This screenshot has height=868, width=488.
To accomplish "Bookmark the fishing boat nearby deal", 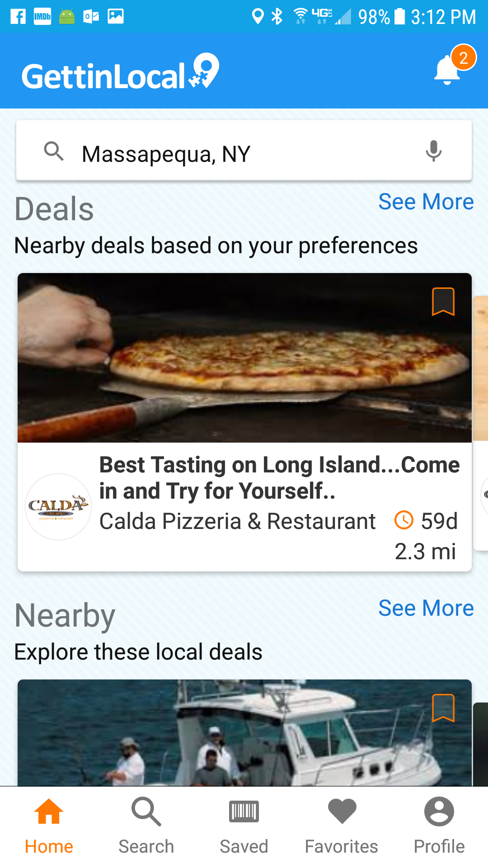I will pos(443,708).
